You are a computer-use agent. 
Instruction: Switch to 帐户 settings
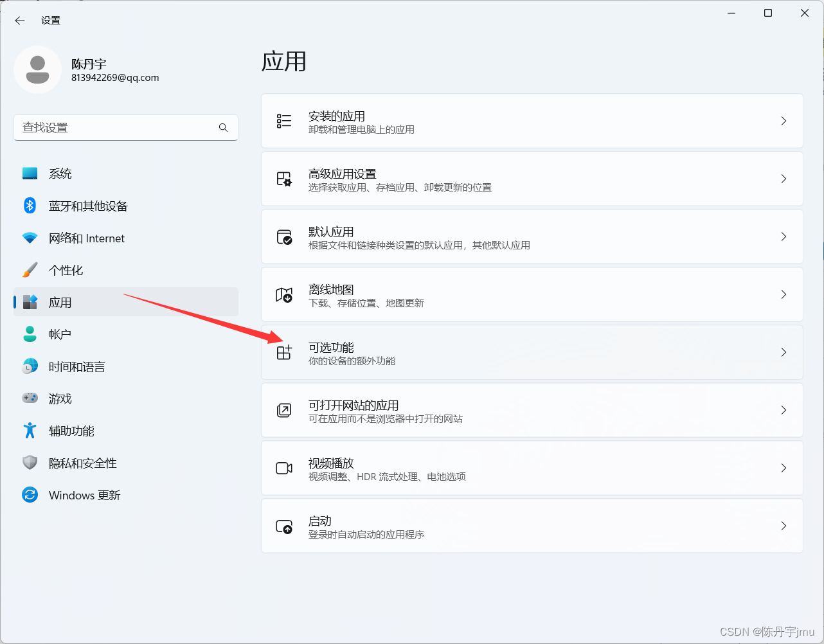126,334
